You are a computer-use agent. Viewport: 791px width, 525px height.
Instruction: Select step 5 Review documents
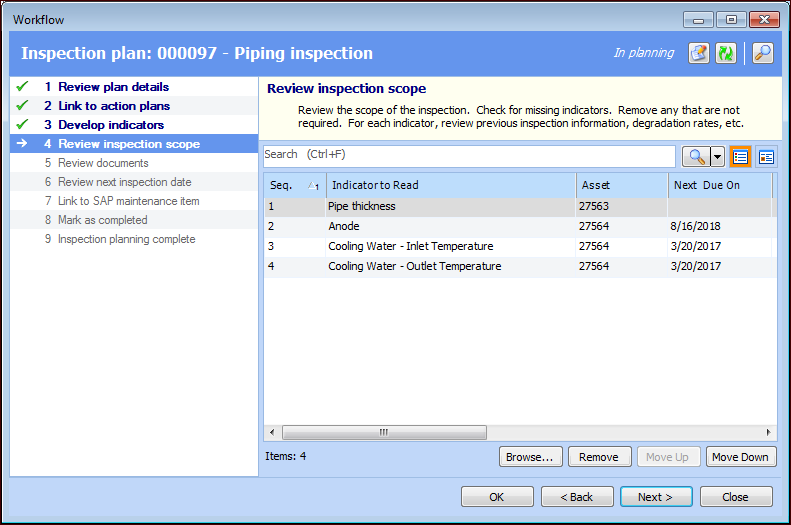[x=102, y=163]
